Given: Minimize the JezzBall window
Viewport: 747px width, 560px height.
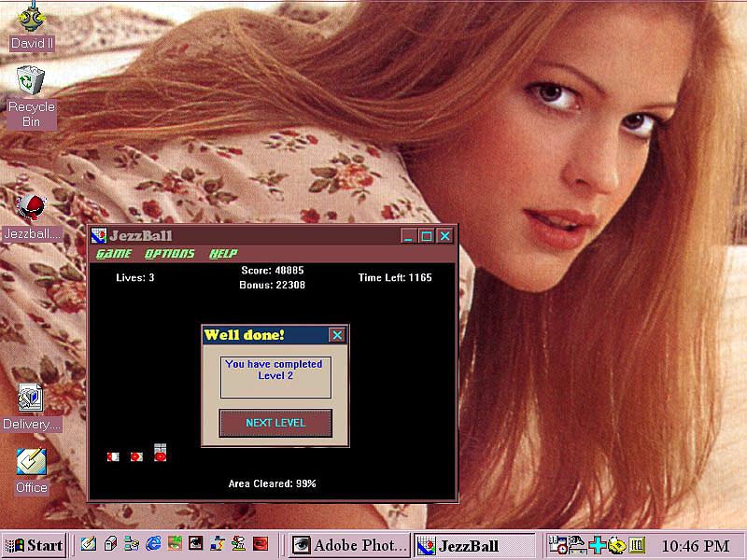Looking at the screenshot, I should (408, 236).
